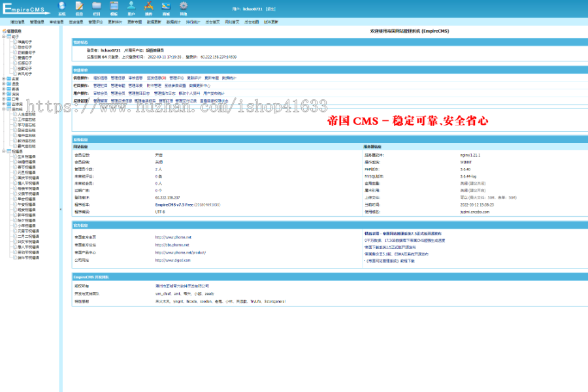This screenshot has height=392, width=588.
Task: Select 增加信息 in the top submenu bar
Action: coord(17,22)
